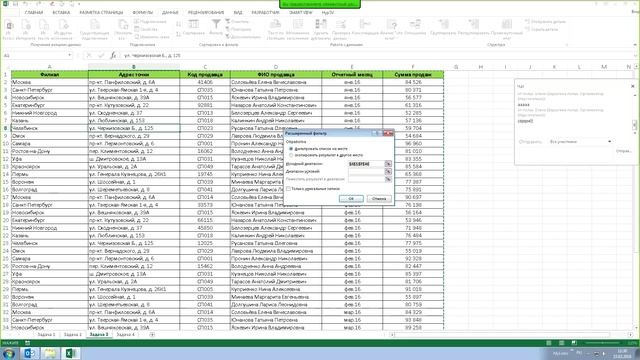Select 'copy result to another location' radio
Viewport: 640px width, 360px height.
[291, 155]
